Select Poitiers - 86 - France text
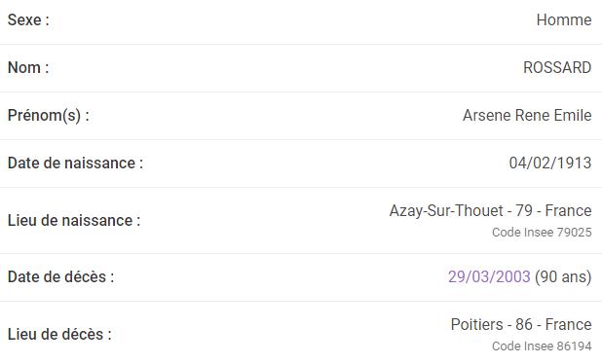602x364 pixels. tap(521, 324)
